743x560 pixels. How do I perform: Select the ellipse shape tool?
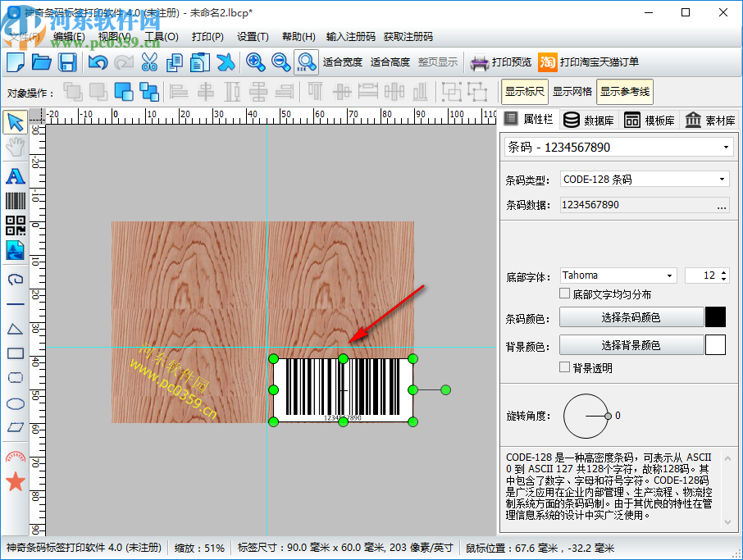tap(15, 403)
